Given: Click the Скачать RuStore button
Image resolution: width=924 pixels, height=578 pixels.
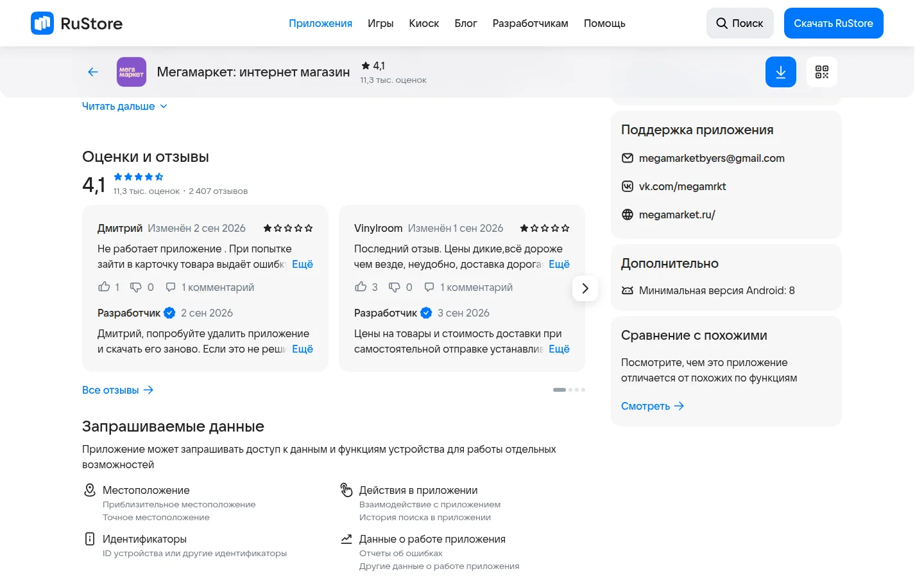Looking at the screenshot, I should (834, 23).
